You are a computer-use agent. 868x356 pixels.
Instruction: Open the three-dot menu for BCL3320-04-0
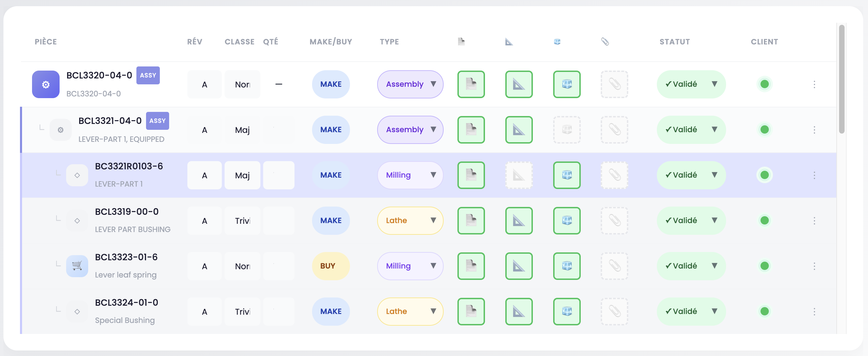point(814,84)
